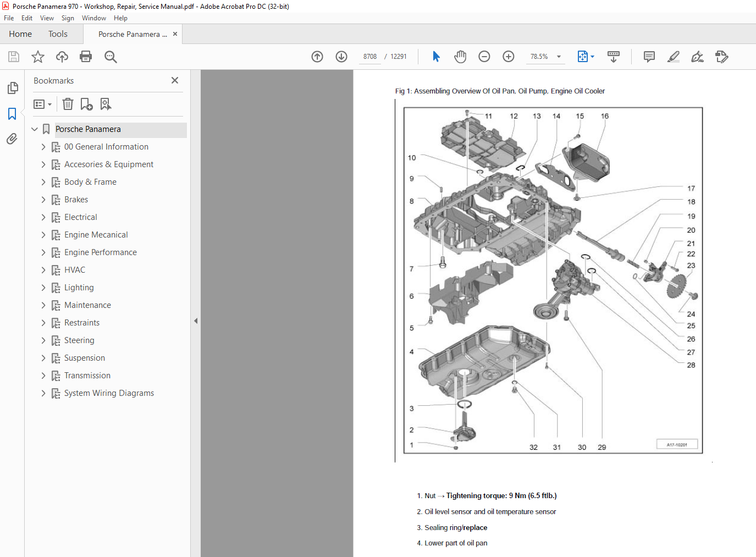Click the oil pan assembly diagram
This screenshot has width=756, height=557.
click(553, 280)
